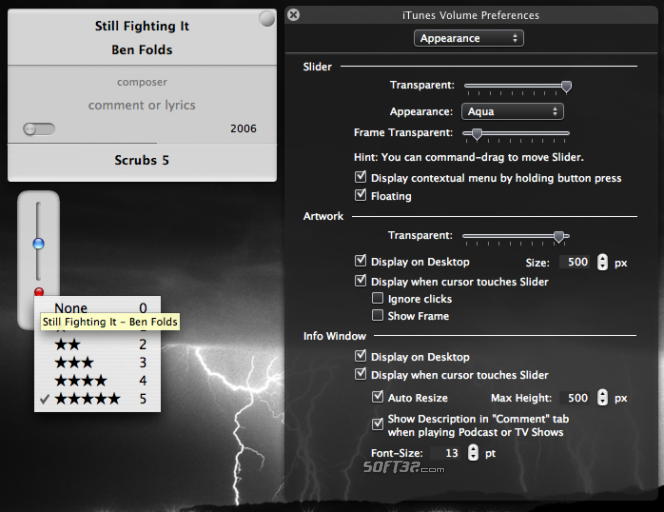The height and width of the screenshot is (512, 664).
Task: Disable the Floating checkbox
Action: [x=361, y=196]
